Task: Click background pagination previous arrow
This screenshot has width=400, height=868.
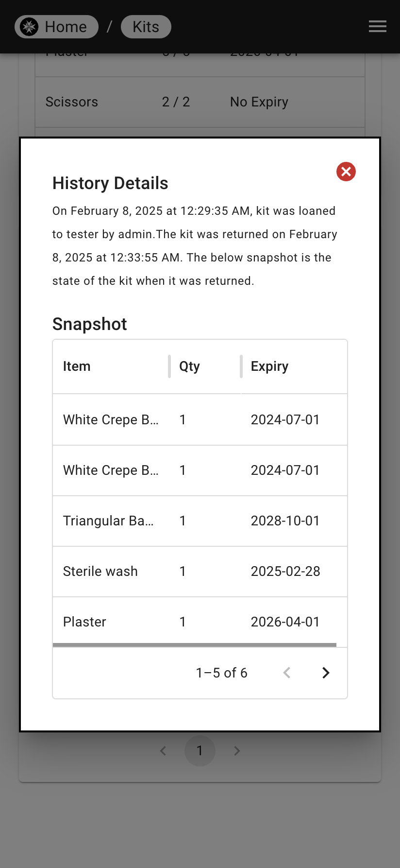Action: [163, 751]
